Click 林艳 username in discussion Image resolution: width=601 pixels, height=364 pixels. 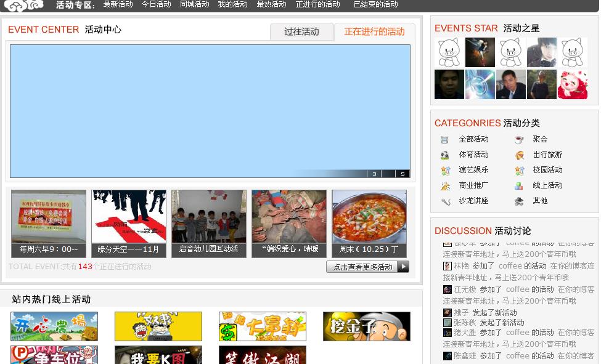tap(462, 266)
